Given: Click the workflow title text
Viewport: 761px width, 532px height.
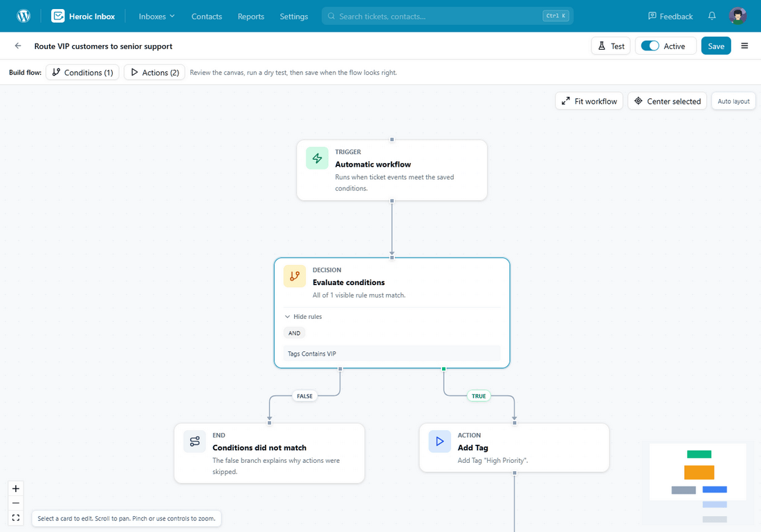Looking at the screenshot, I should pyautogui.click(x=103, y=46).
